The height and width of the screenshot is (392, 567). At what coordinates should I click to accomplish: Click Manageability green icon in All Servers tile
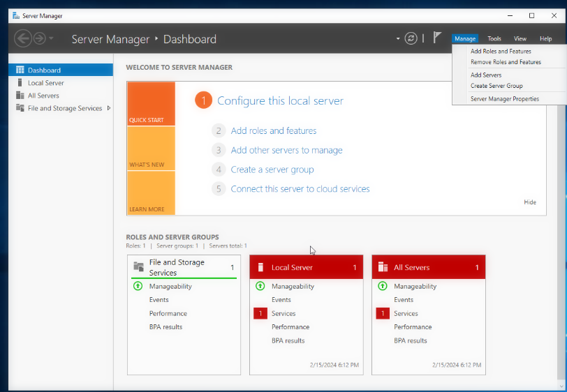click(382, 286)
